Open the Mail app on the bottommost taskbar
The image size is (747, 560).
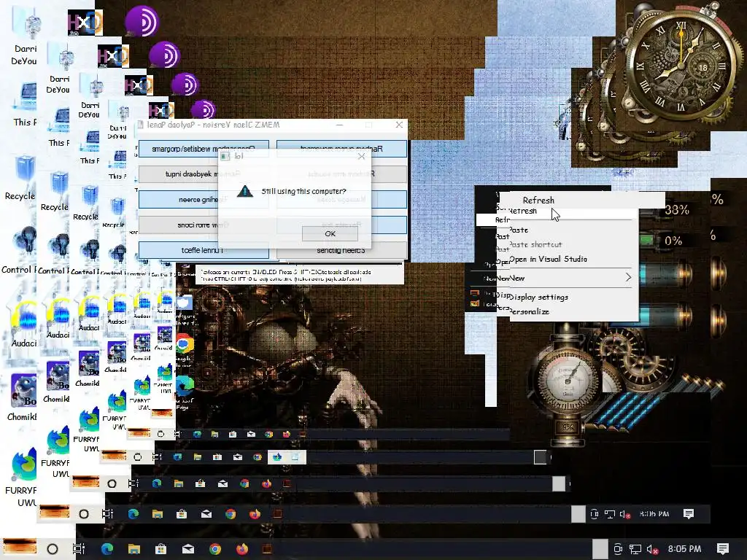click(188, 549)
